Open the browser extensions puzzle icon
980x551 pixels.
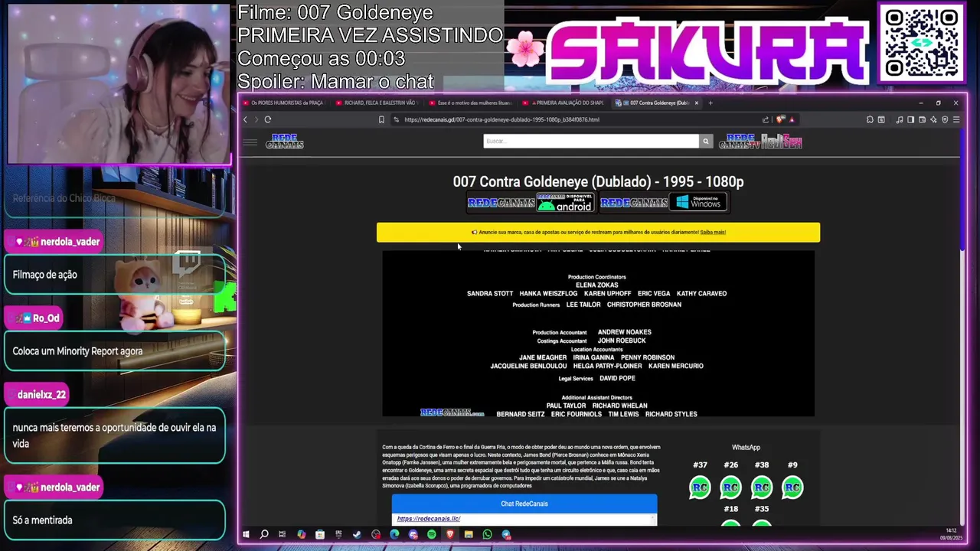pos(870,119)
